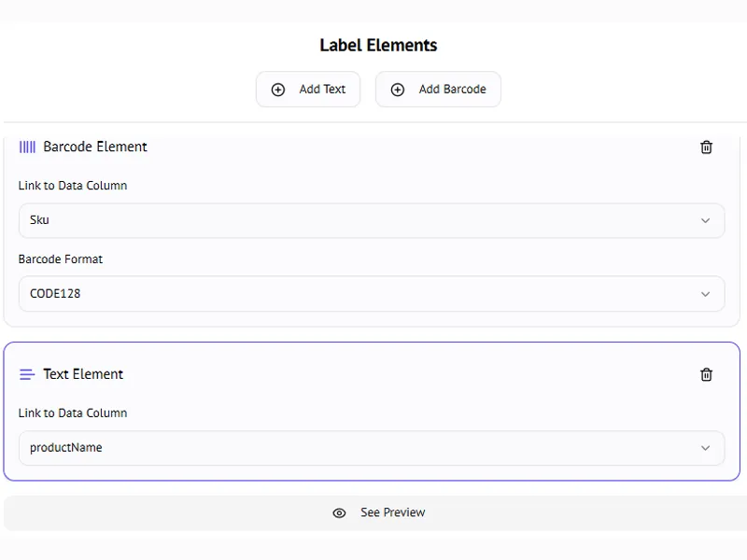Image resolution: width=747 pixels, height=560 pixels.
Task: Click the barcode stripes icon beside Barcode Element
Action: 27,147
